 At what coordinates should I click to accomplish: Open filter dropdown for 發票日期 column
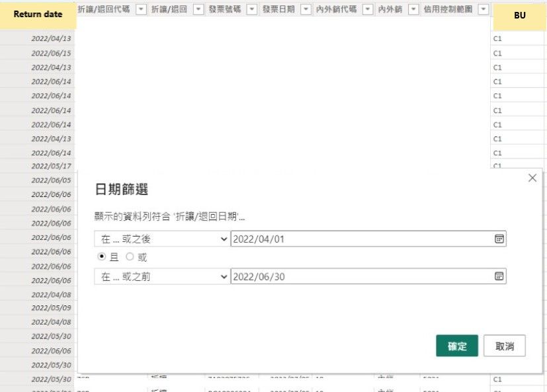pos(306,9)
